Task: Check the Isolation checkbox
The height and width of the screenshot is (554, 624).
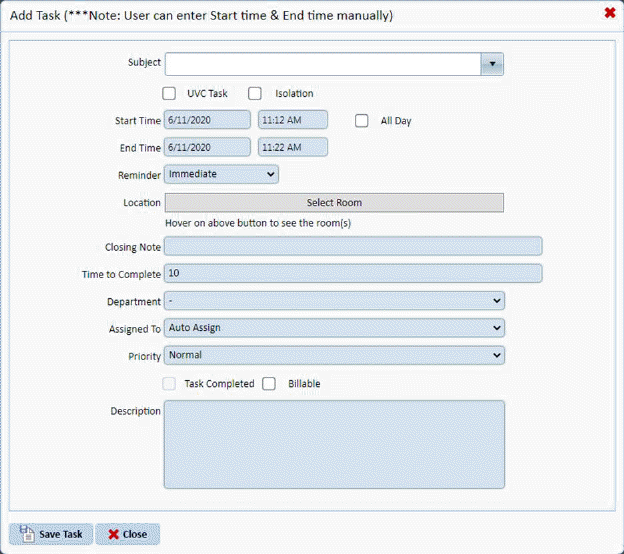Action: click(x=255, y=93)
